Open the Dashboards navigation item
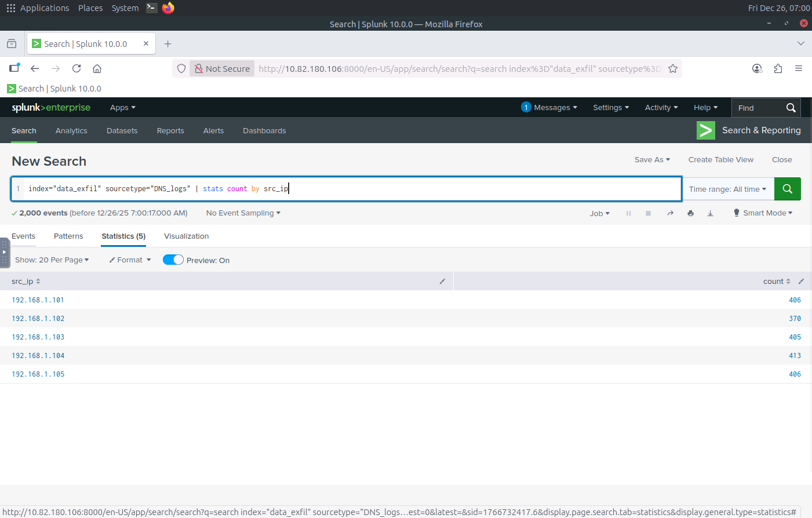Viewport: 812px width, 518px height. coord(264,131)
